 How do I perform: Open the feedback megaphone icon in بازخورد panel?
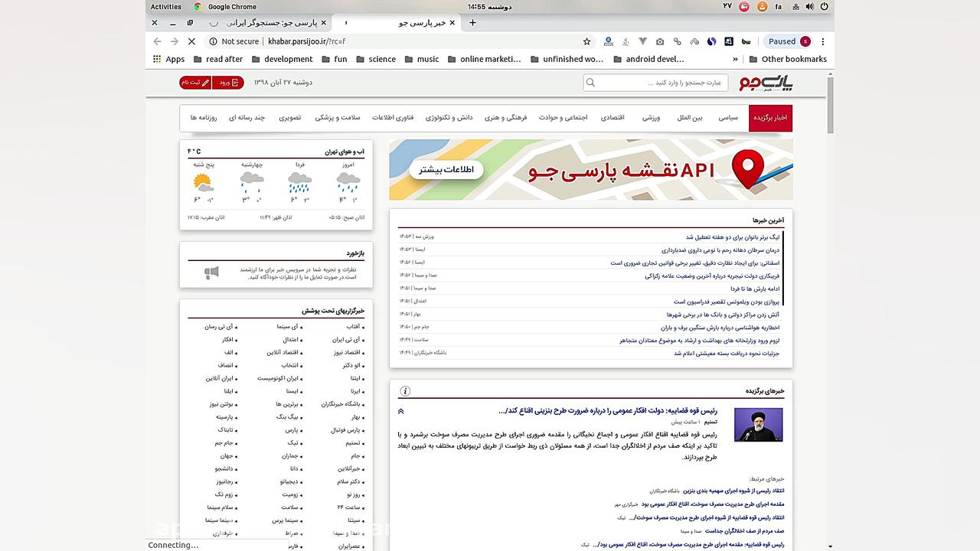coord(211,272)
